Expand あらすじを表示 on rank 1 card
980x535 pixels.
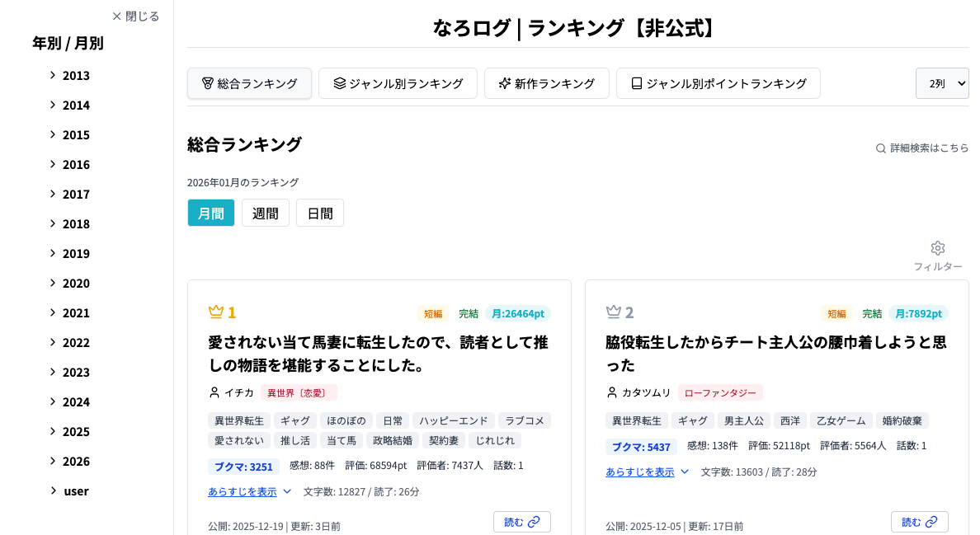(x=250, y=491)
